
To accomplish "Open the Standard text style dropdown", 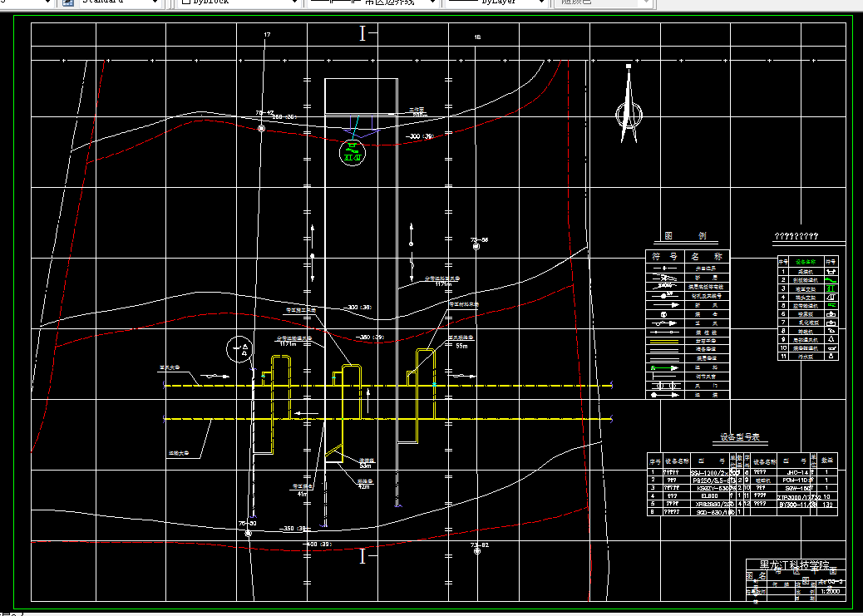I will coord(155,2).
